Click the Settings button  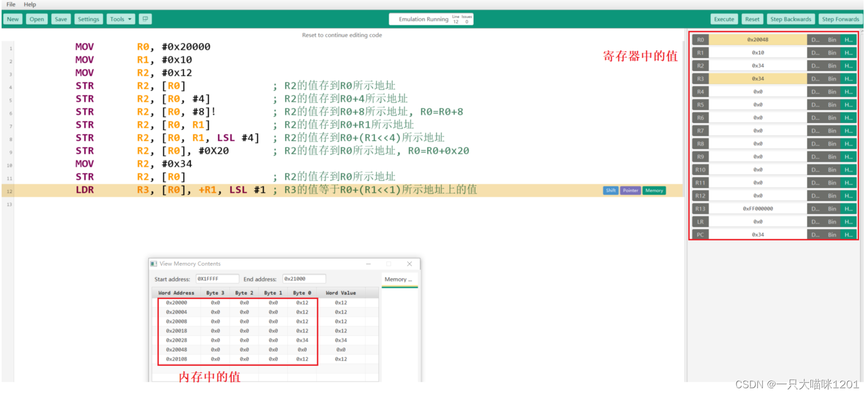[x=89, y=19]
